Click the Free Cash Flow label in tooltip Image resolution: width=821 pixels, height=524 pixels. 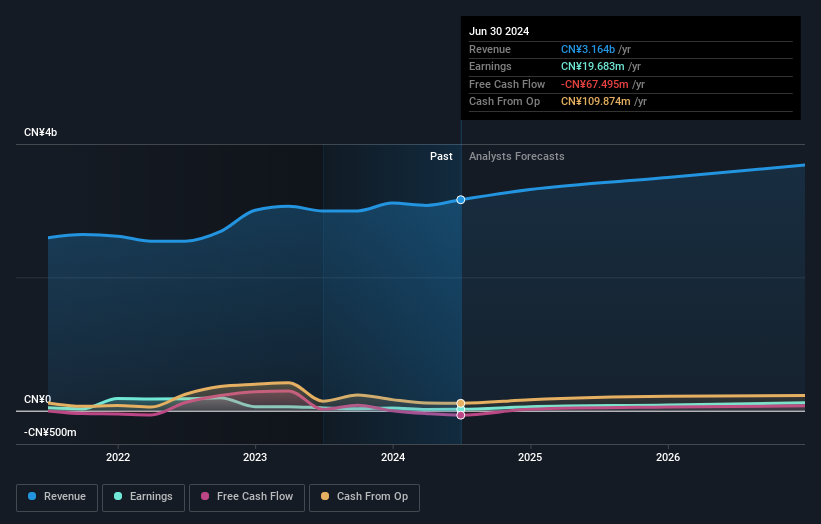(x=507, y=84)
